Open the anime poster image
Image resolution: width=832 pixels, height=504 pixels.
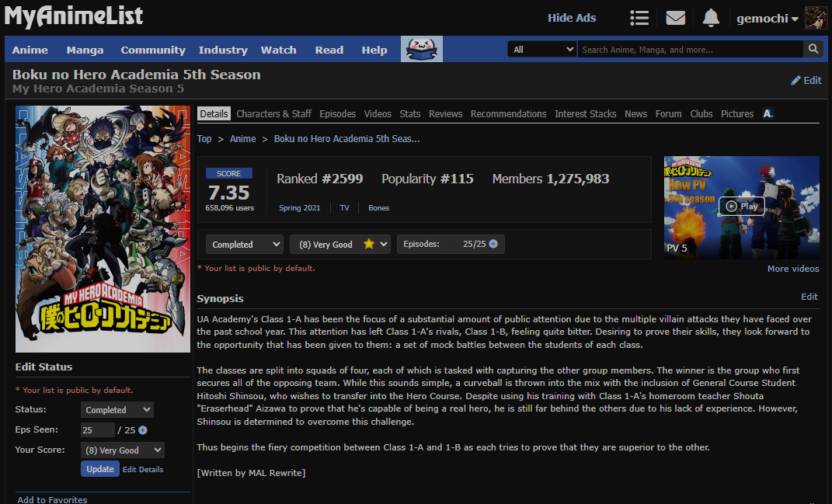coord(103,228)
